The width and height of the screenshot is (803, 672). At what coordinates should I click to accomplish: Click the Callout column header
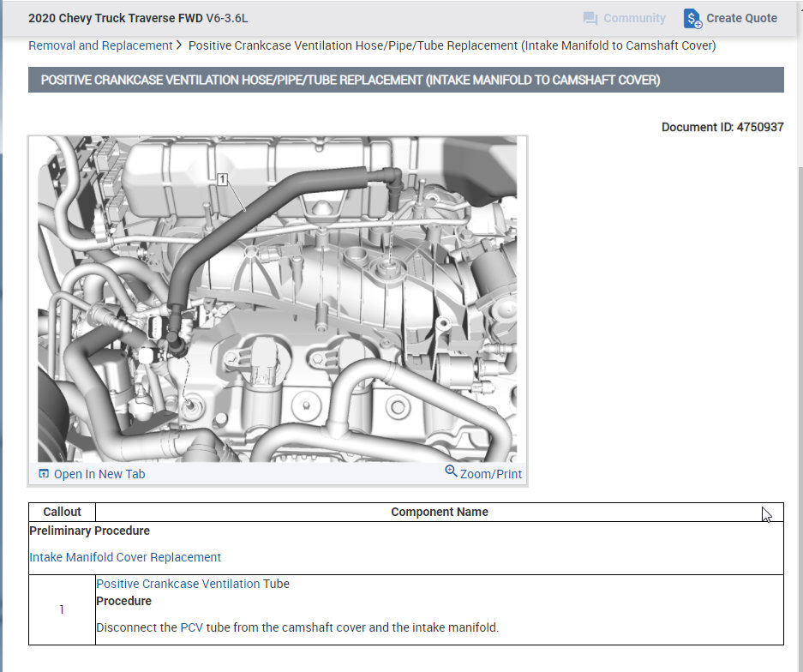pos(62,513)
